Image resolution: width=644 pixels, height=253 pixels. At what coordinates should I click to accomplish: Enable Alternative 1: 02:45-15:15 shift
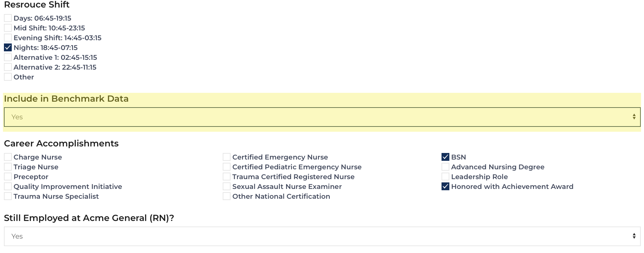pyautogui.click(x=8, y=57)
